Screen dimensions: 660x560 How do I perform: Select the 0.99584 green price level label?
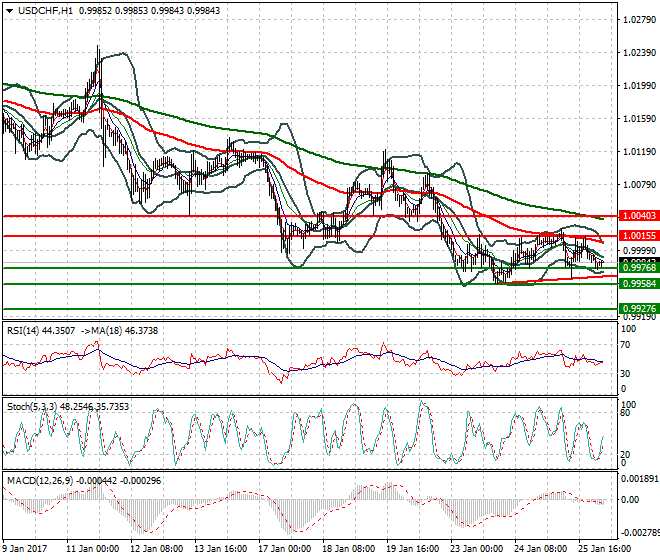639,283
